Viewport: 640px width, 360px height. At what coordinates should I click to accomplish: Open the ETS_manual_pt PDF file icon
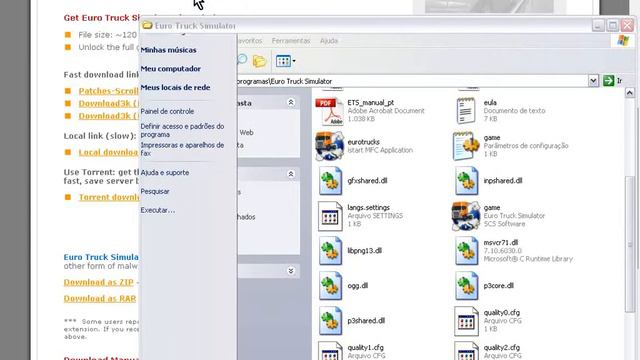point(329,111)
